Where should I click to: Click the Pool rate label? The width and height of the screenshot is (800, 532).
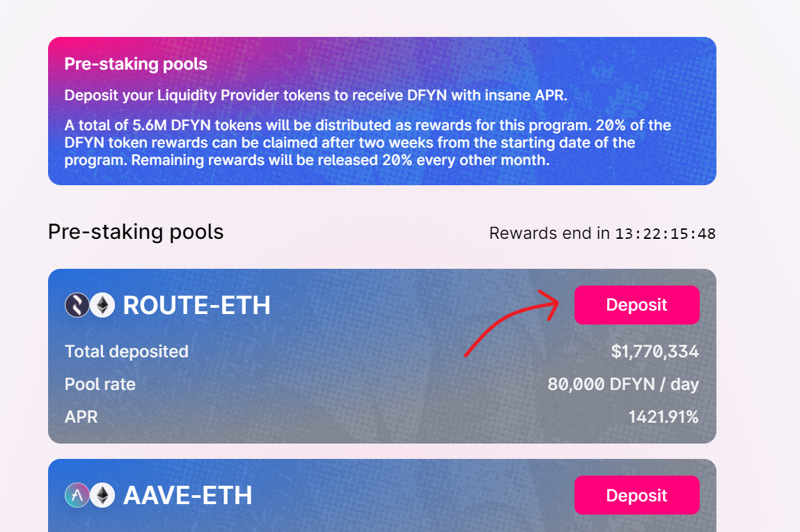pos(100,384)
